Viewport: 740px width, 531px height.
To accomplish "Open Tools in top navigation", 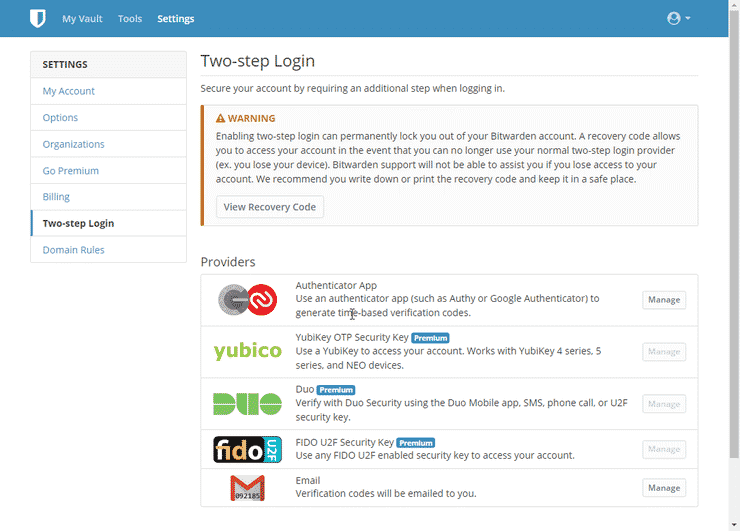I will (x=130, y=19).
